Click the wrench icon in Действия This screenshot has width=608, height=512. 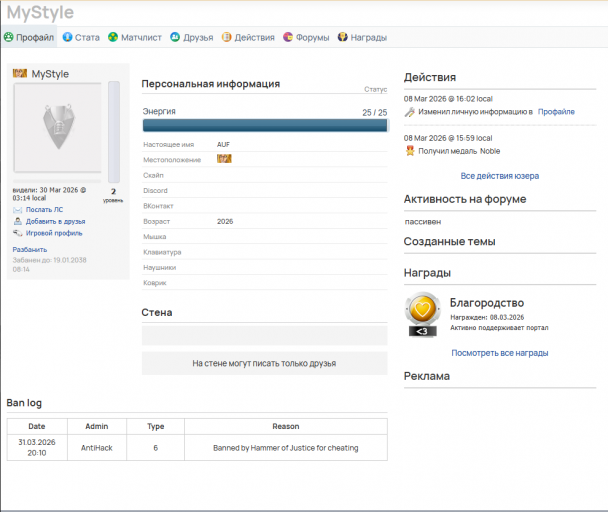(409, 112)
